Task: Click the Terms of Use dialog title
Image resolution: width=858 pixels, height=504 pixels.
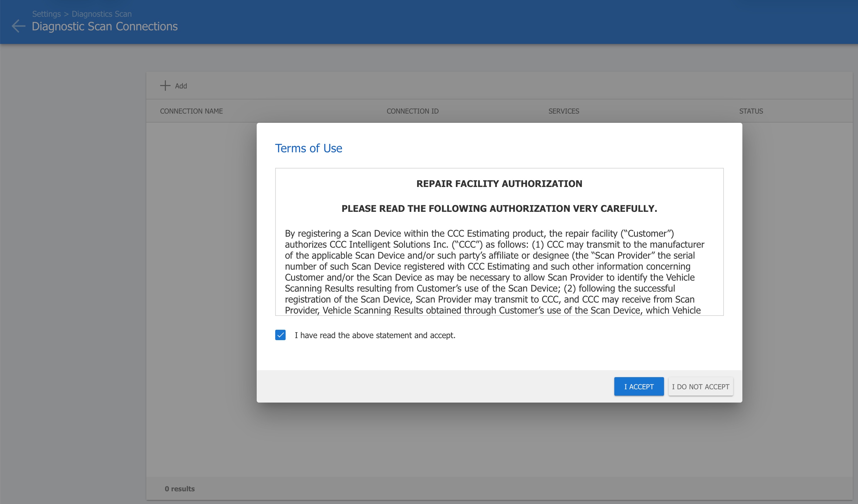Action: (308, 148)
